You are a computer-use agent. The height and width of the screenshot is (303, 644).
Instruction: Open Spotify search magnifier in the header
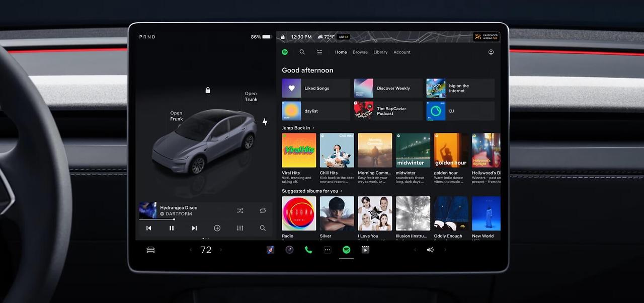point(302,52)
